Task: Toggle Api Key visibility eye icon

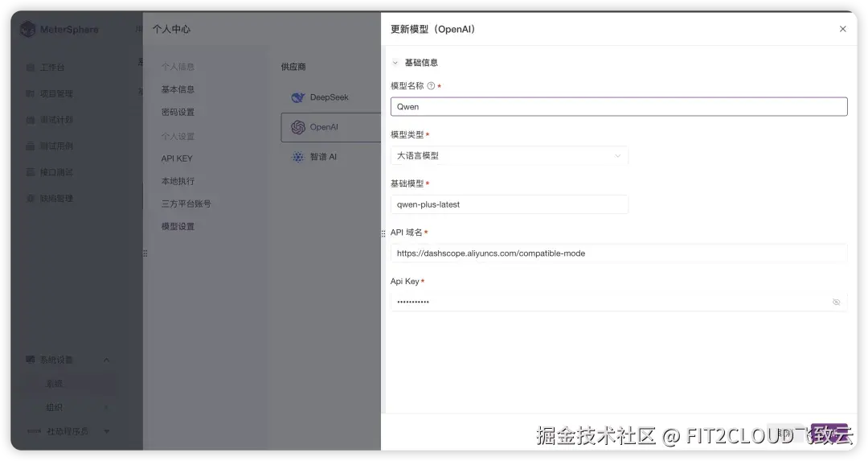Action: [836, 302]
